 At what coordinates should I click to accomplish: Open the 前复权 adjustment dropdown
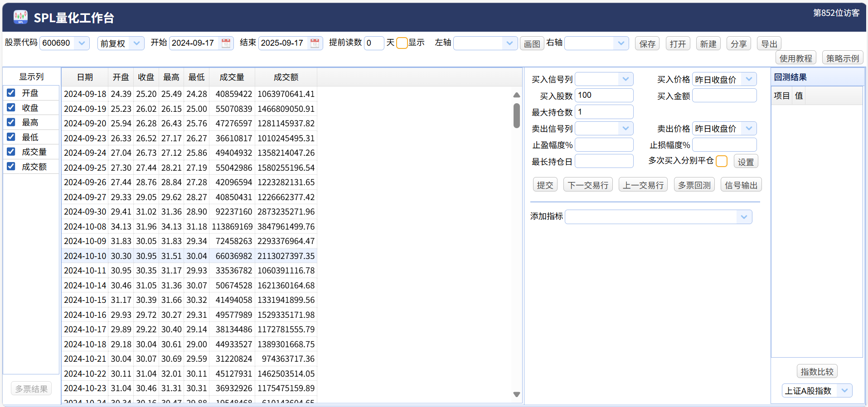136,43
